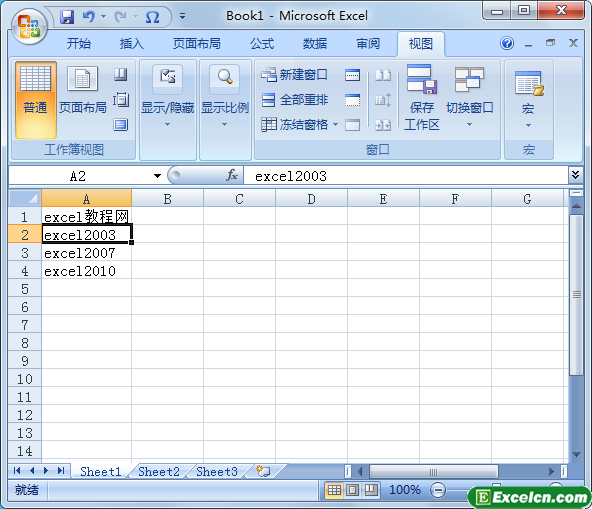
Task: Select cell A3 containing excel2007
Action: tap(86, 253)
